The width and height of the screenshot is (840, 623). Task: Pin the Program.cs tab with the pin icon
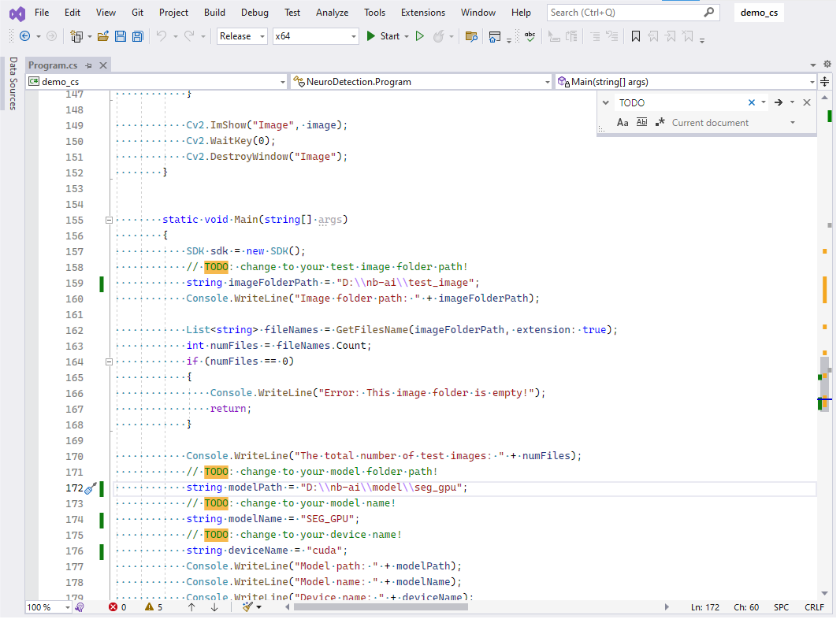(89, 66)
